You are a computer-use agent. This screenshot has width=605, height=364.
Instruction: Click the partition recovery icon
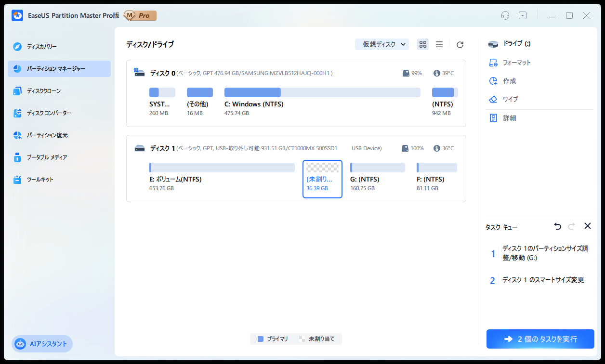[18, 135]
